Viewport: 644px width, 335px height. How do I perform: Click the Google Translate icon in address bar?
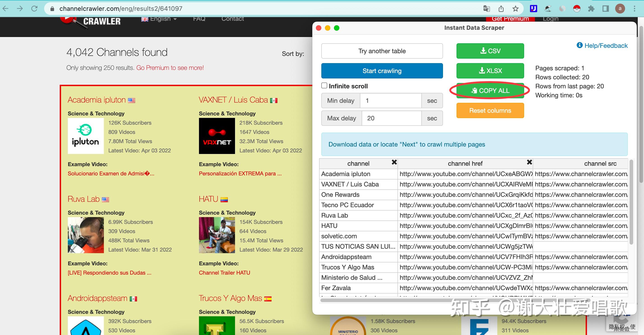point(486,9)
